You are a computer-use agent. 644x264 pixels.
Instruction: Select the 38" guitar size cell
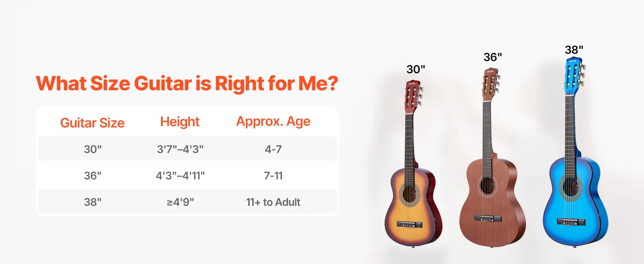(93, 202)
